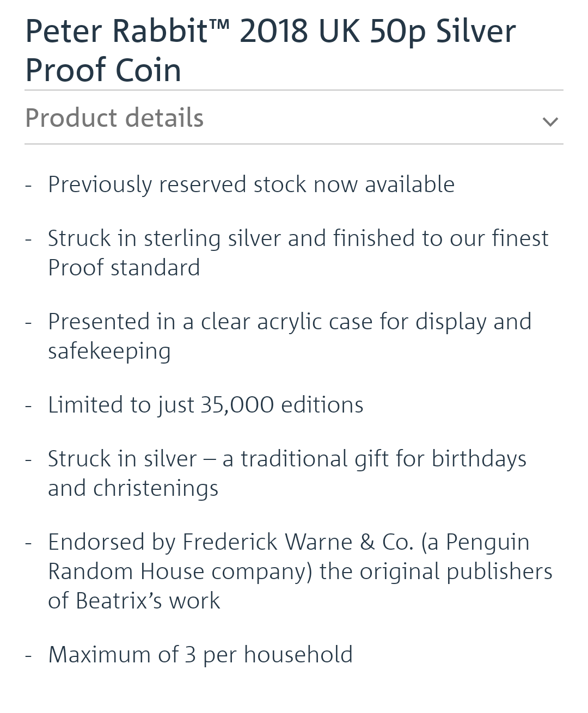Click the trademark symbol after Peter Rabbit
This screenshot has height=713, width=588.
coord(220,23)
